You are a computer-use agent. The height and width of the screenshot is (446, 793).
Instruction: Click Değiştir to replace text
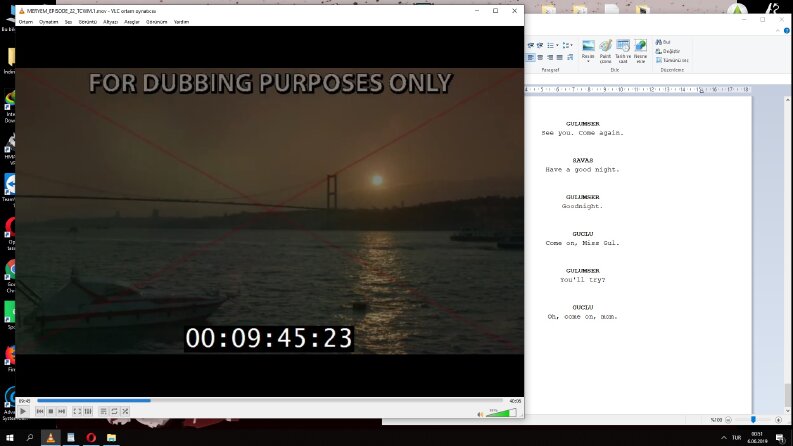pos(668,51)
